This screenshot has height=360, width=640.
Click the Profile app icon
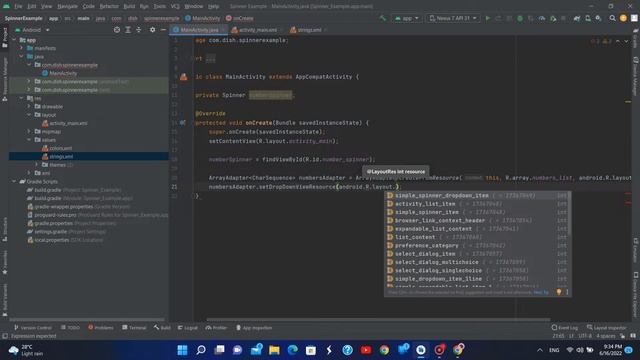pos(542,18)
